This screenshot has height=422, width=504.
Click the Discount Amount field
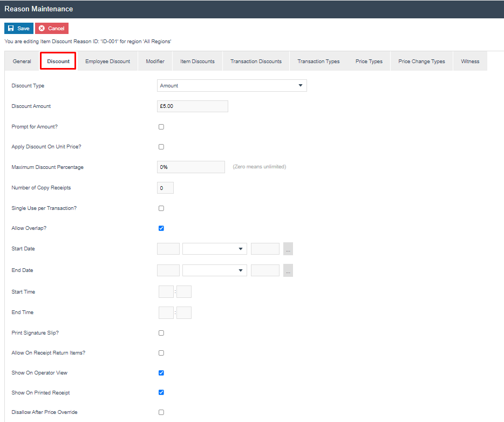tap(193, 106)
